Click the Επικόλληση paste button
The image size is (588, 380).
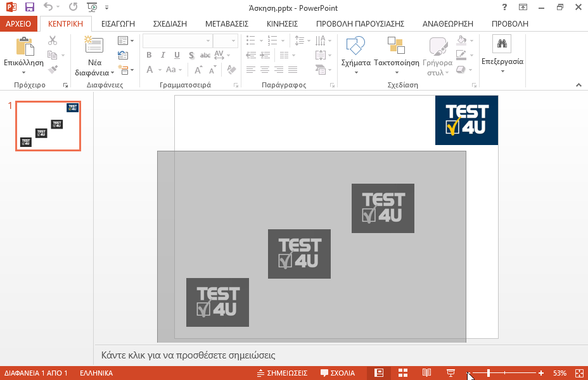(x=24, y=47)
